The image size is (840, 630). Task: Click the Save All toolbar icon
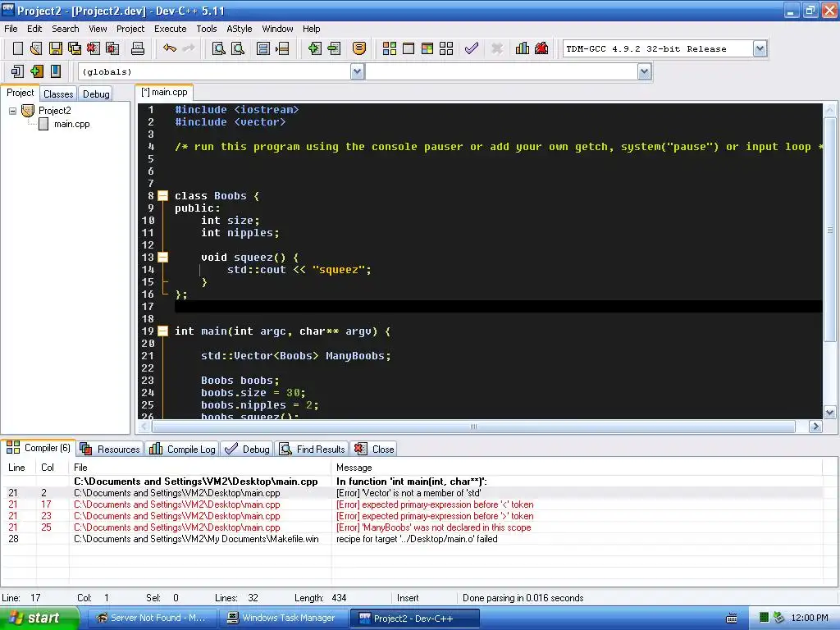click(x=75, y=48)
